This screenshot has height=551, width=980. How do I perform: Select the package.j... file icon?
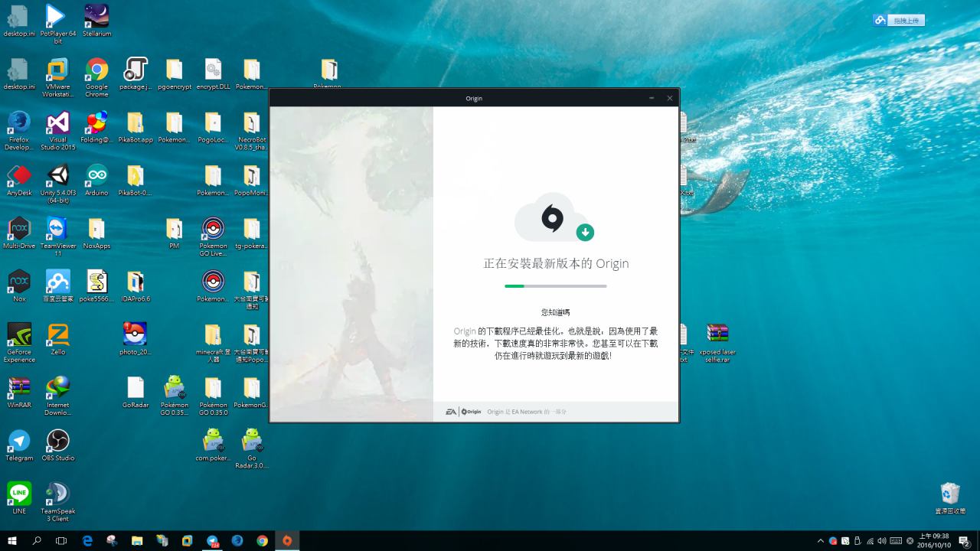tap(136, 74)
